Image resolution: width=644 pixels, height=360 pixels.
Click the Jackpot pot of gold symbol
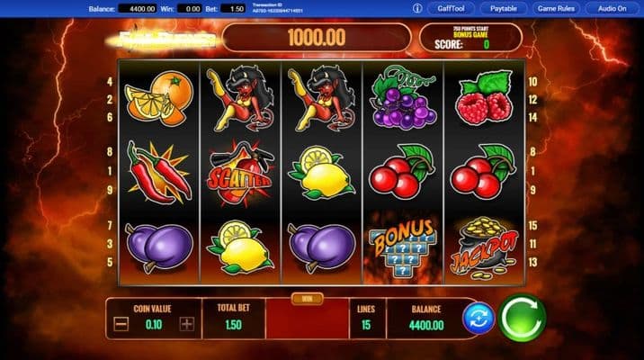pos(484,247)
